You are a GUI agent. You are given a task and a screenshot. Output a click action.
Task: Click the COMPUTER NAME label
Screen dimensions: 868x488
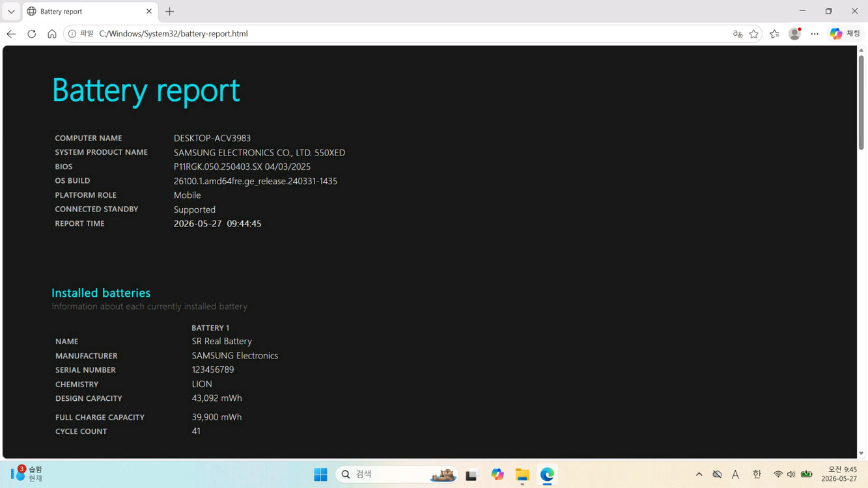89,138
